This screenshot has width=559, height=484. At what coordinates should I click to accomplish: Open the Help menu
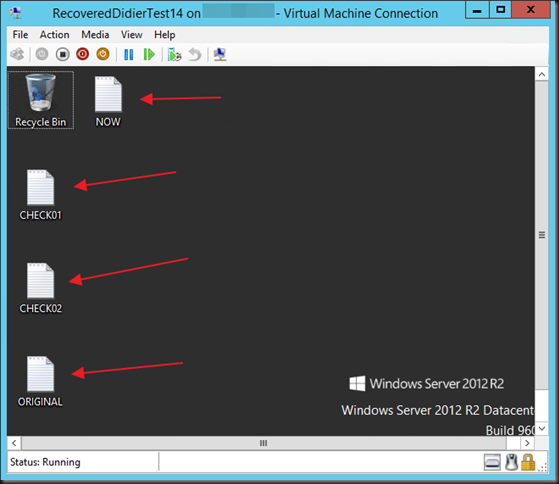tap(165, 35)
